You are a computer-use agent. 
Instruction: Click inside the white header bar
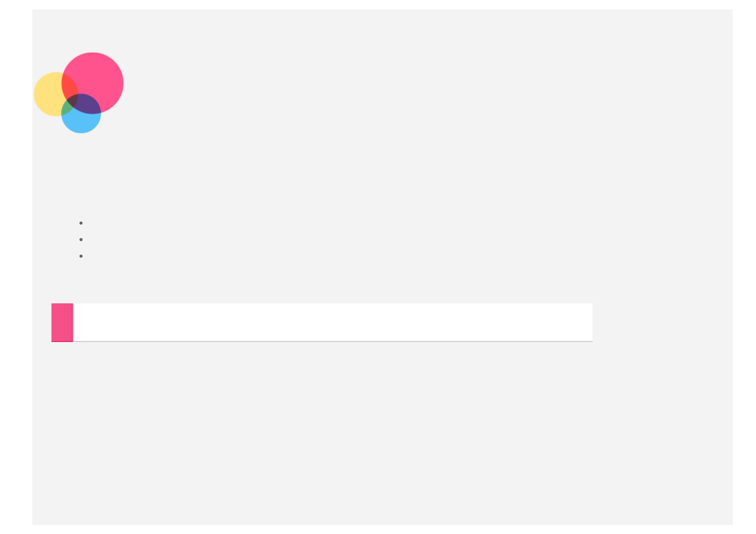click(333, 322)
